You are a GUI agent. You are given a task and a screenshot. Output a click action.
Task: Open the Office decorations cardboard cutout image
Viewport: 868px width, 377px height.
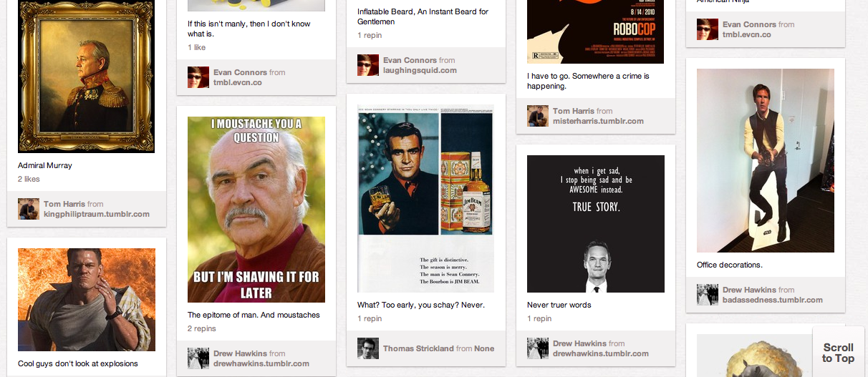click(766, 160)
